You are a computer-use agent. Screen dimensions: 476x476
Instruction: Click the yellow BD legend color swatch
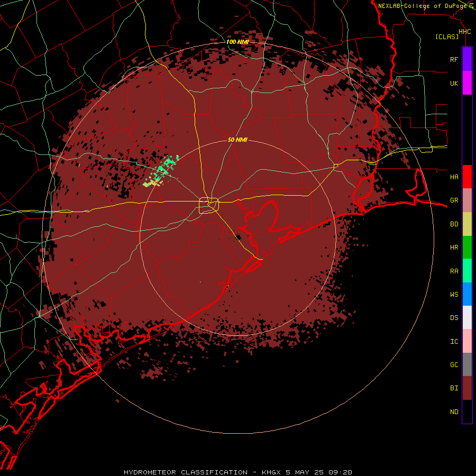467,224
